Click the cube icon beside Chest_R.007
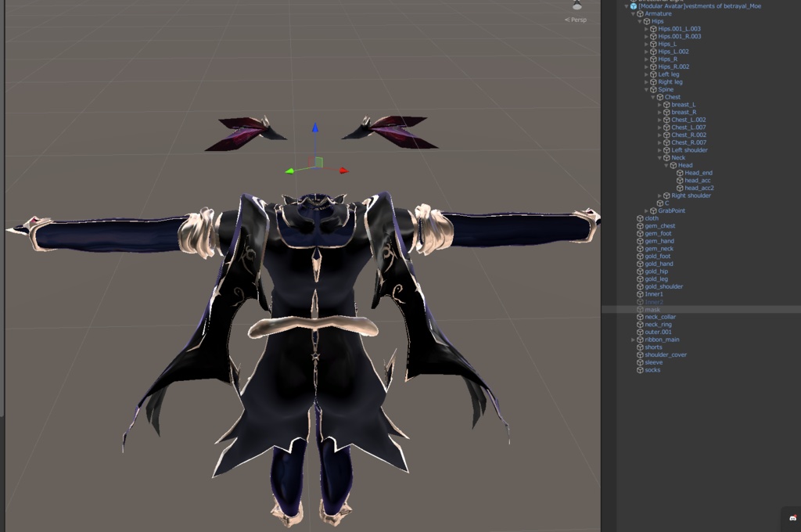The height and width of the screenshot is (532, 801). (666, 142)
